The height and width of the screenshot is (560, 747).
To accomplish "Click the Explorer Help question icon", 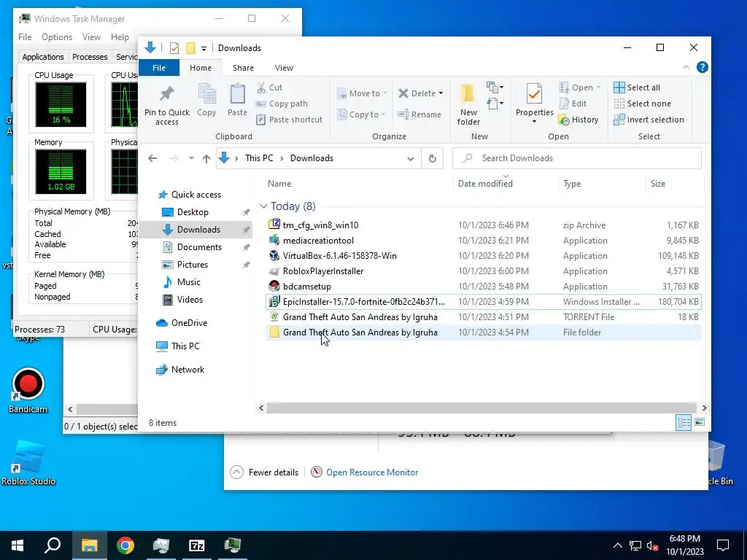I will [x=702, y=67].
